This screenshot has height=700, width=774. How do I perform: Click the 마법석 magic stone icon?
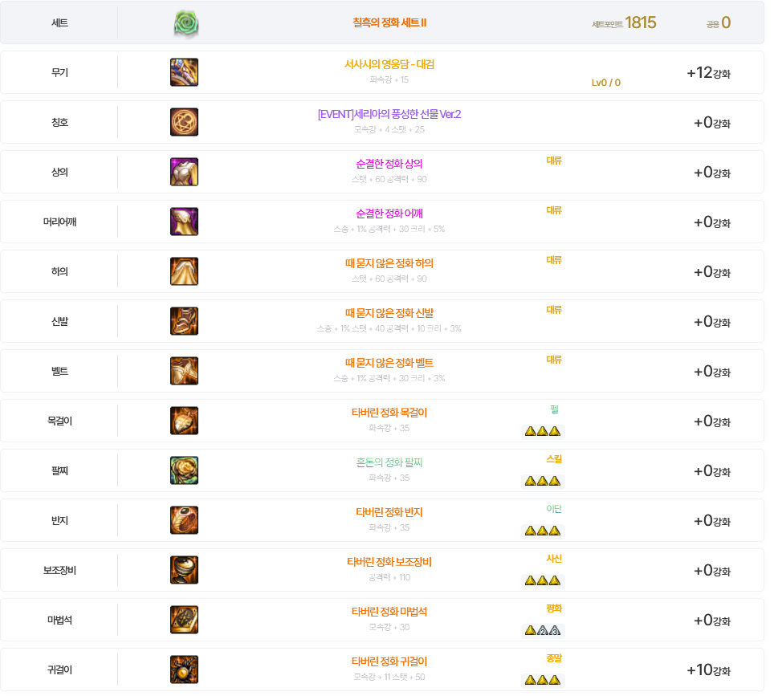point(184,620)
